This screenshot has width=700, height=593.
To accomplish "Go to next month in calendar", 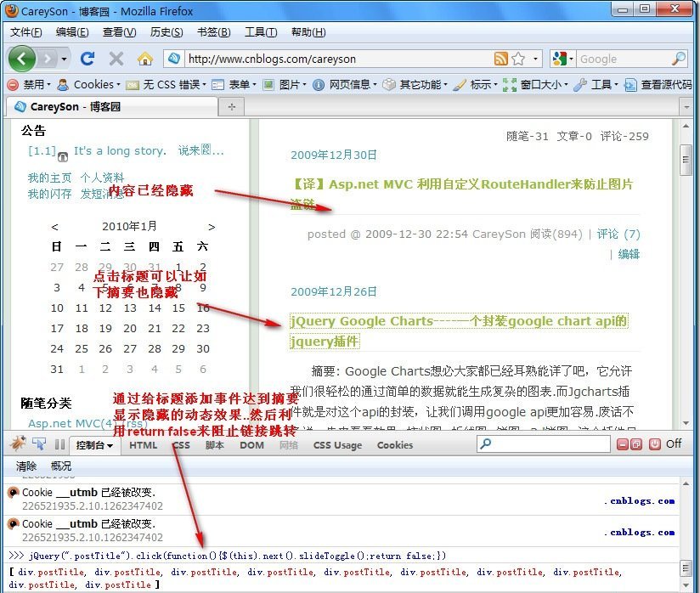I will point(212,227).
